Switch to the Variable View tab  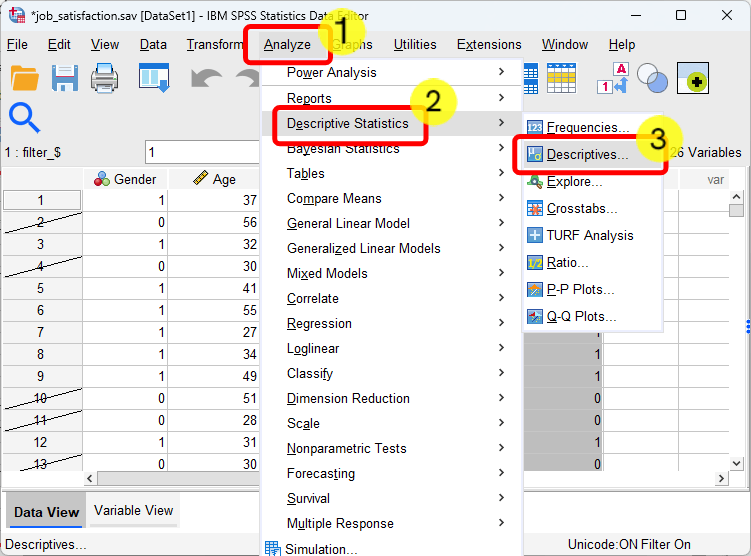click(x=134, y=511)
